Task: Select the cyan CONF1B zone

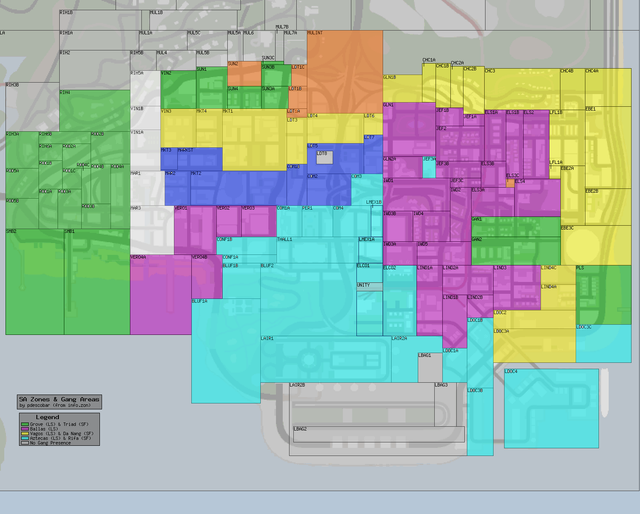Action: 247,246
